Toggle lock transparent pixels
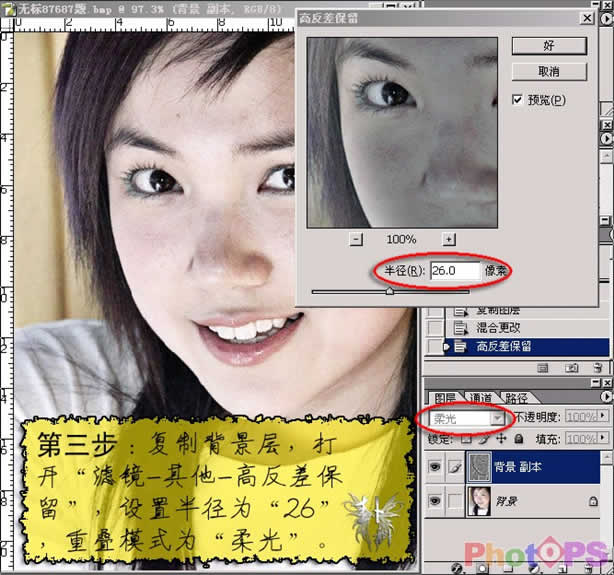Viewport: 614px width, 575px height. pyautogui.click(x=467, y=439)
